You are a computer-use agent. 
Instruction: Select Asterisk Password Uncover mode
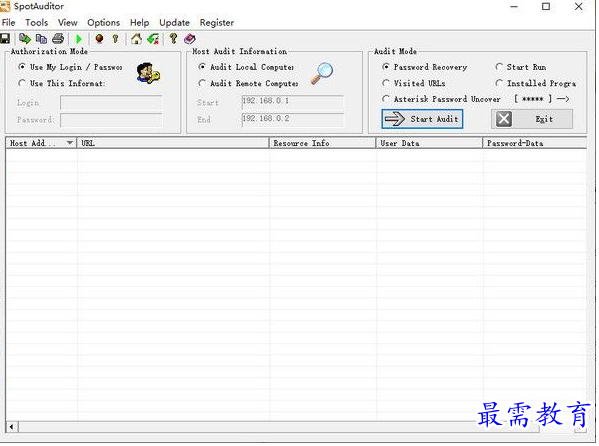tap(442, 99)
